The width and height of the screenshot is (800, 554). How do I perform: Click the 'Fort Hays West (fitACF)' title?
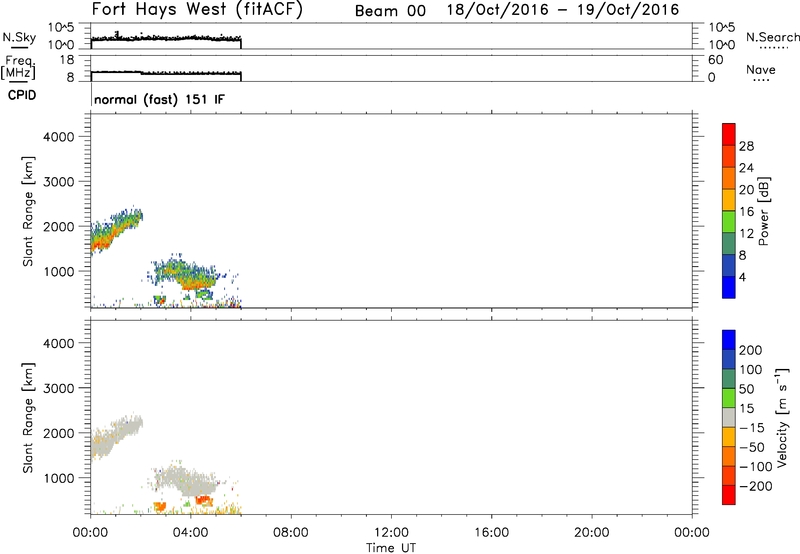(197, 10)
